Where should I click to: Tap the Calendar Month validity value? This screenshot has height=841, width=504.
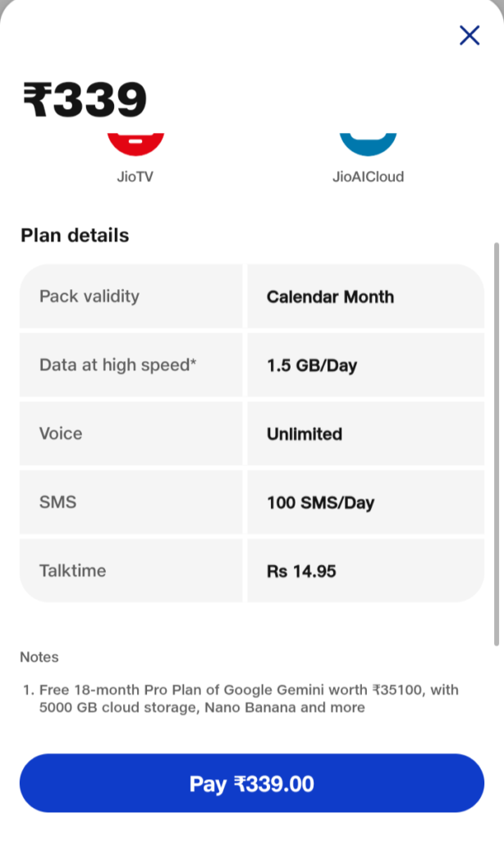coord(330,297)
